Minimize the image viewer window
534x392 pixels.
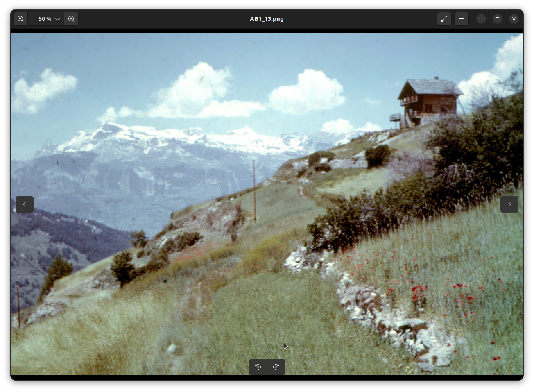point(481,19)
